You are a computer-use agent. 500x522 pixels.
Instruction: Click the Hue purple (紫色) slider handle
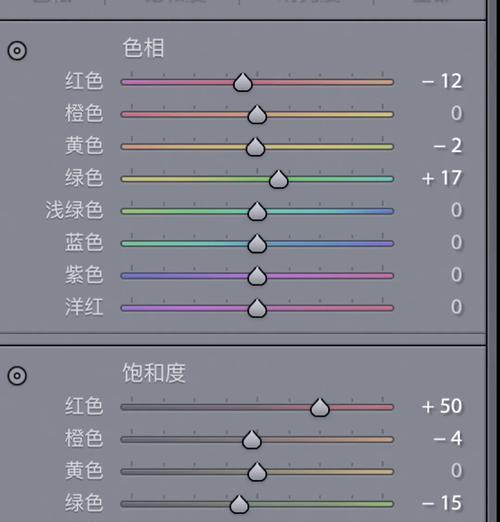(x=257, y=276)
